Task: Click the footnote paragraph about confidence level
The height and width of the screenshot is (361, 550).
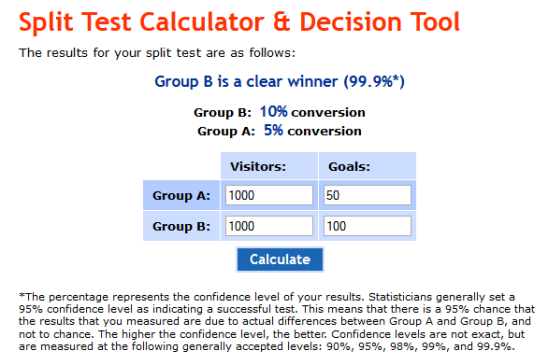Action: [277, 321]
